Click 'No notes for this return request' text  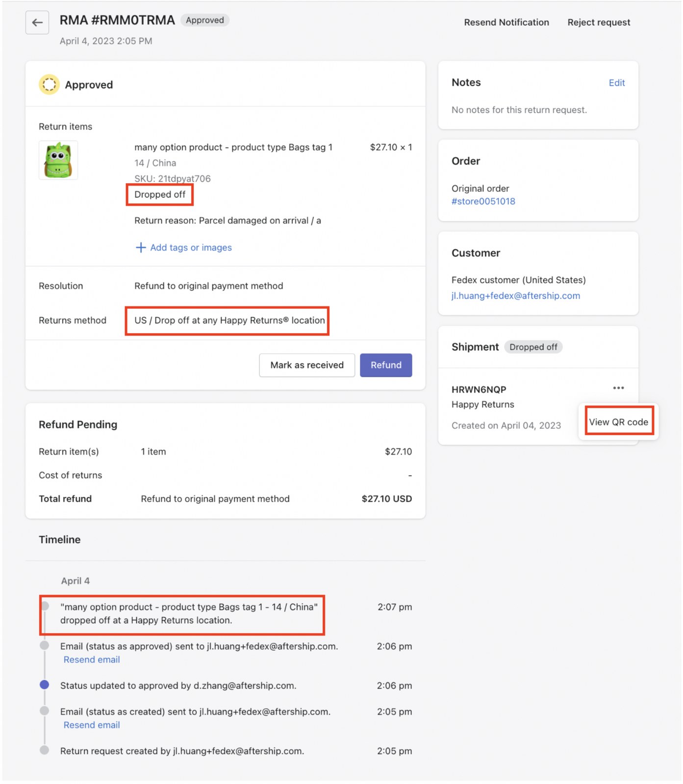tap(519, 110)
